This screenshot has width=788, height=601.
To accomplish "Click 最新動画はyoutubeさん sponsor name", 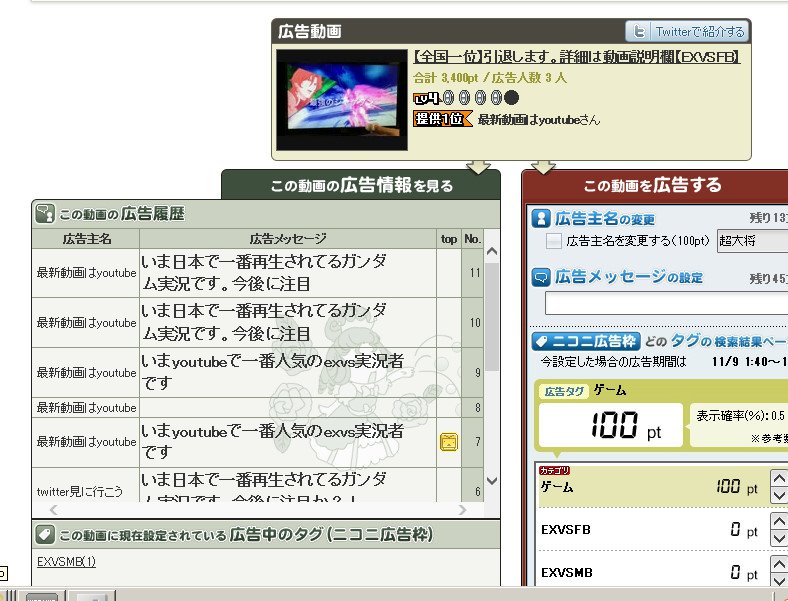I will click(x=538, y=120).
